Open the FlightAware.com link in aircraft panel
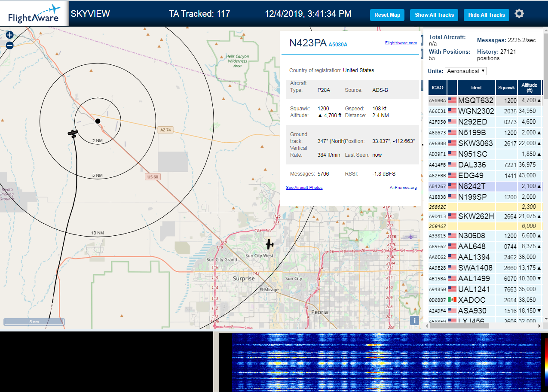Screen dimensions: 548x392 click(401, 43)
